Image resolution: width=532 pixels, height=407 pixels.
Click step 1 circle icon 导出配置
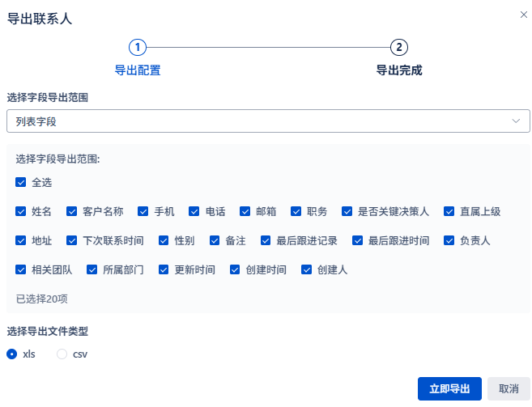[x=138, y=48]
